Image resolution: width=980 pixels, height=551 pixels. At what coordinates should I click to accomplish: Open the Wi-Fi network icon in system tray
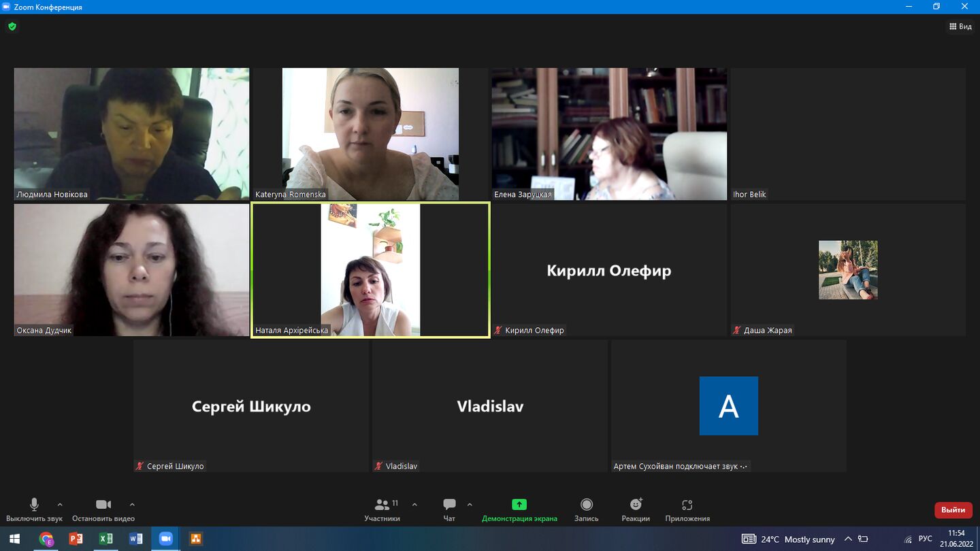pos(908,539)
